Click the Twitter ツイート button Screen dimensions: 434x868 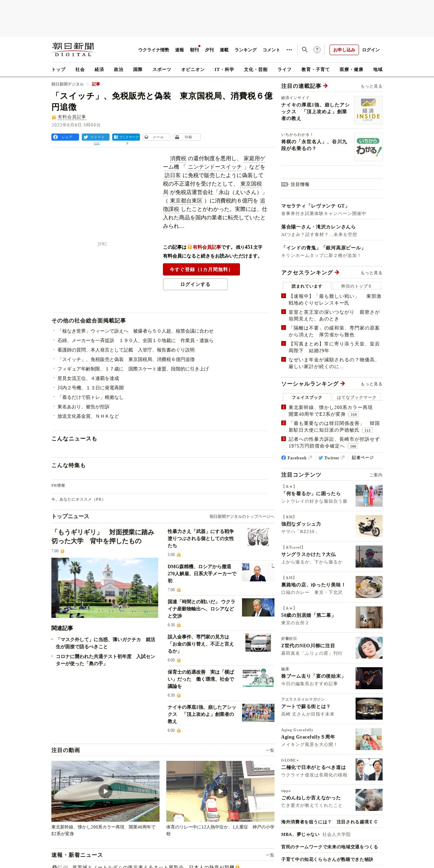[x=96, y=137]
